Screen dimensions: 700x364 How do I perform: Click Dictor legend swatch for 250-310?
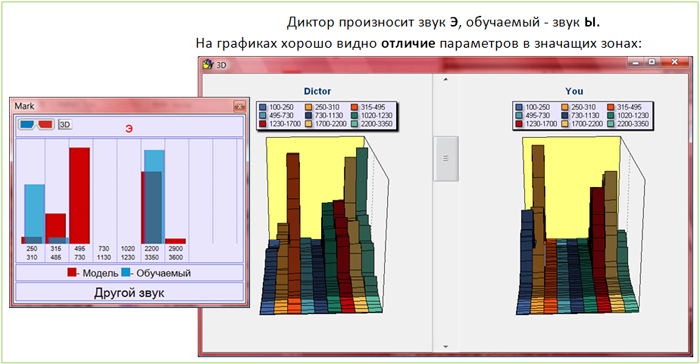(x=309, y=107)
